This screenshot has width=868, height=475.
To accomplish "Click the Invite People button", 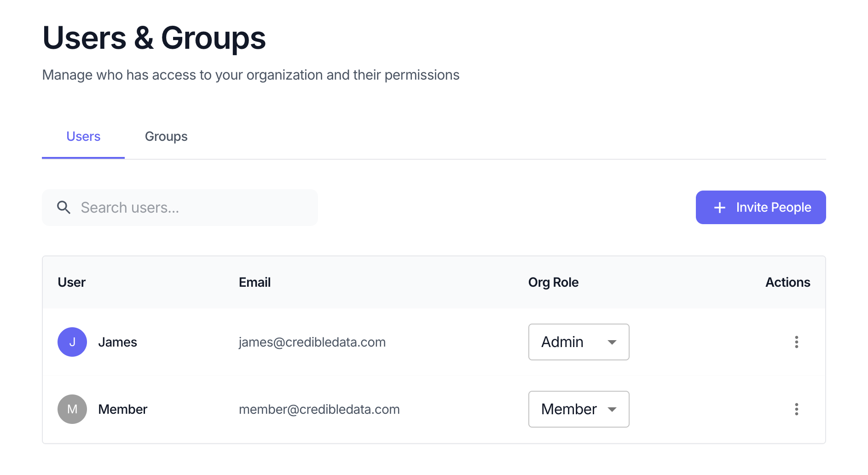I will pyautogui.click(x=761, y=208).
